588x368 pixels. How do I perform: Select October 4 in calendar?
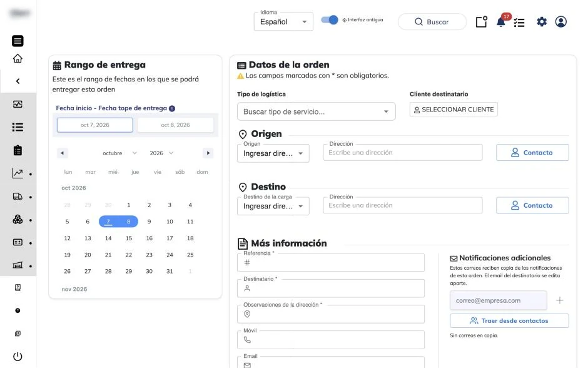click(190, 205)
